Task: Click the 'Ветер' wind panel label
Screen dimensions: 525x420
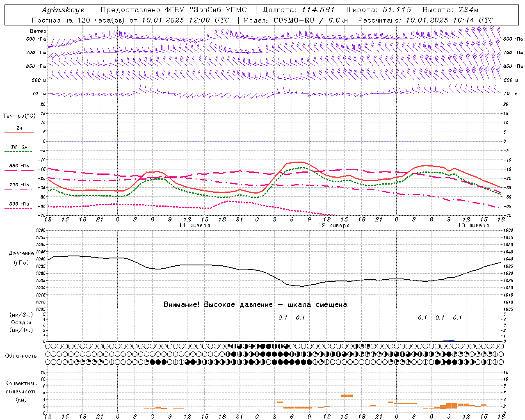Action: click(x=38, y=31)
